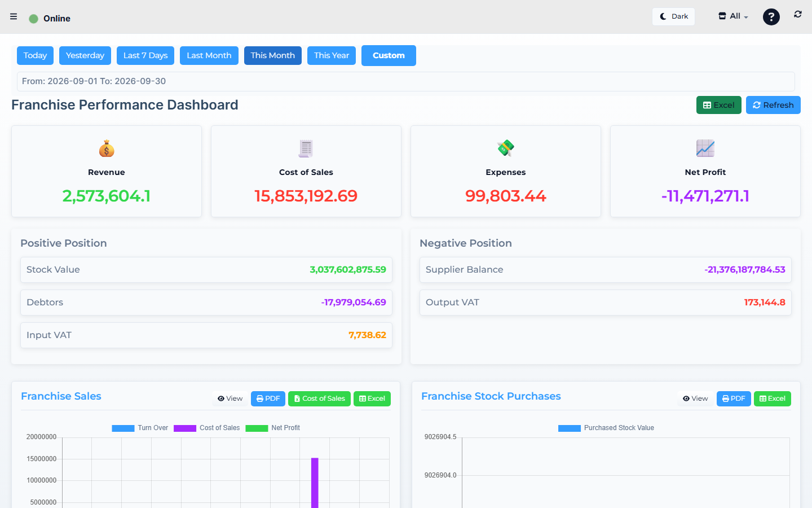Toggle Dark mode

point(674,16)
